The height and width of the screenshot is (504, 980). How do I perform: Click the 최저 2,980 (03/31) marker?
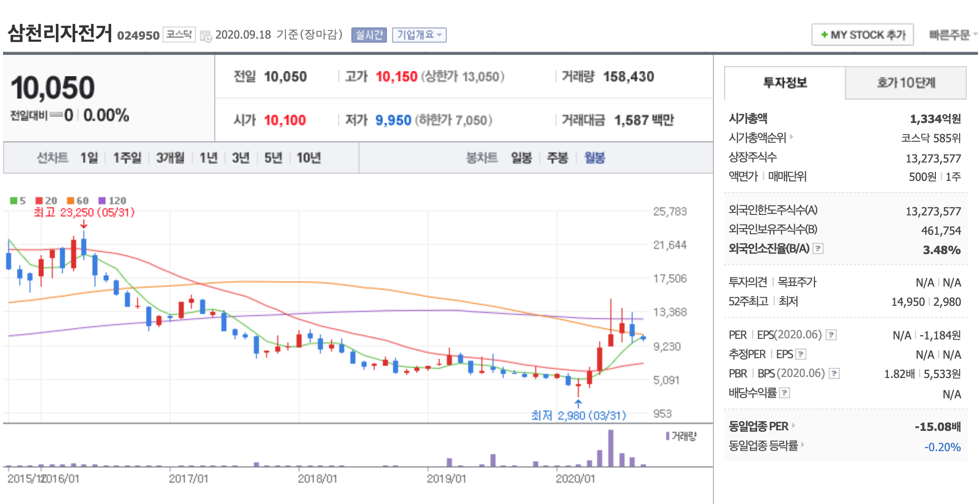pyautogui.click(x=579, y=416)
